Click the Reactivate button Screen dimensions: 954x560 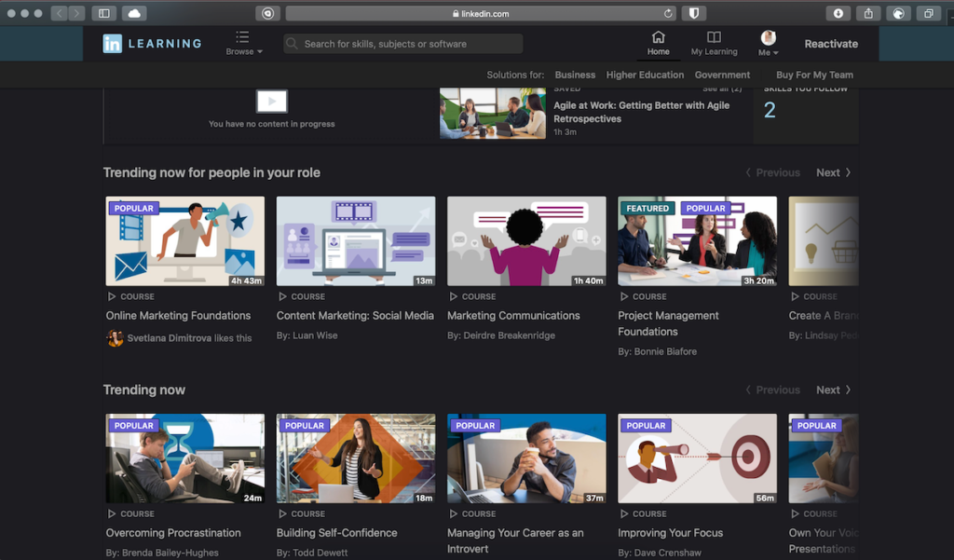click(x=831, y=43)
